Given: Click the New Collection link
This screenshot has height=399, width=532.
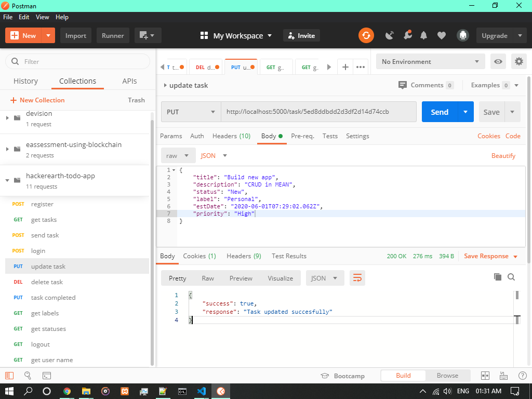Looking at the screenshot, I should coord(37,100).
